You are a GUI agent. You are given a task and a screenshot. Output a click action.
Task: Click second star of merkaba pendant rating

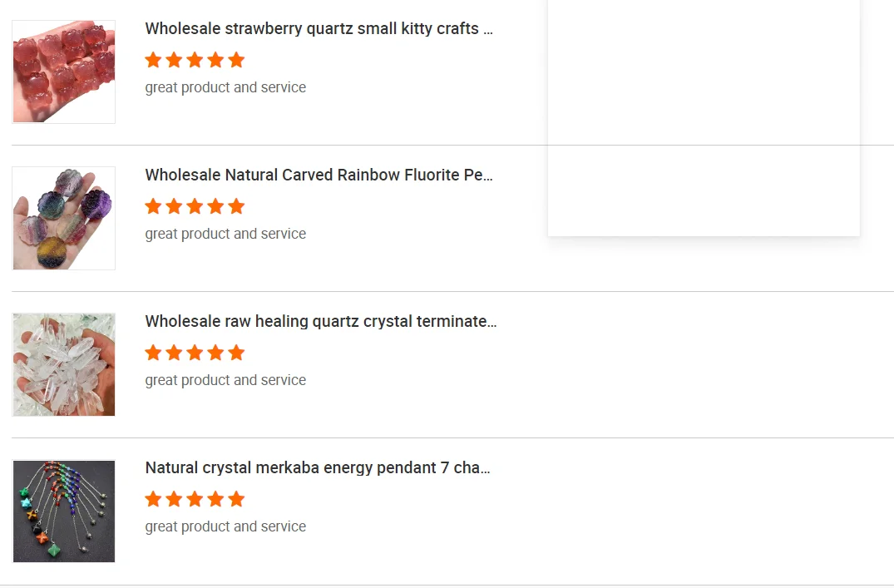pyautogui.click(x=174, y=499)
